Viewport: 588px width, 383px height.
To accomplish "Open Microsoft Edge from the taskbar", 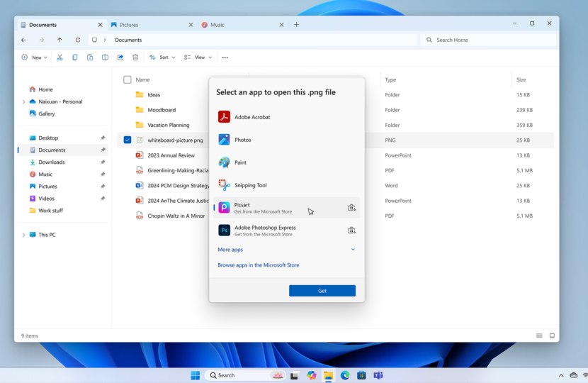I will [345, 375].
